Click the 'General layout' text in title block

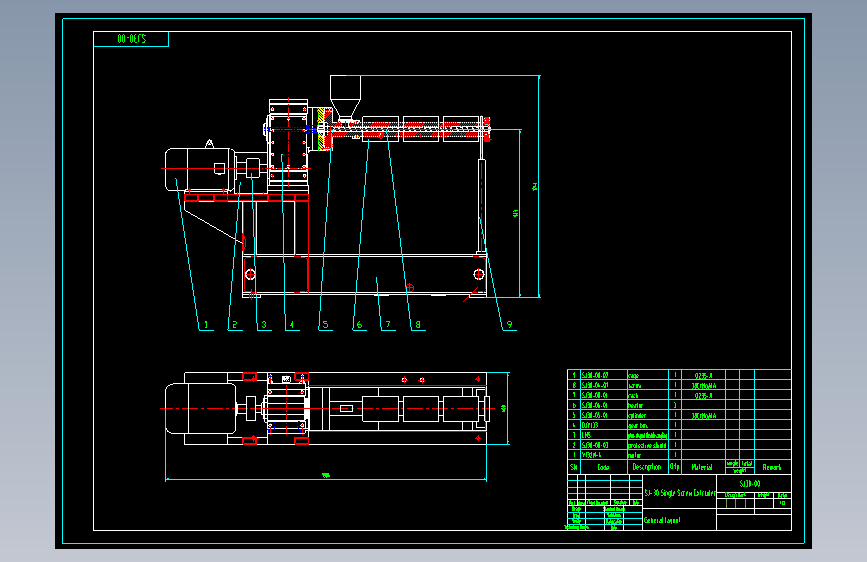pyautogui.click(x=662, y=521)
